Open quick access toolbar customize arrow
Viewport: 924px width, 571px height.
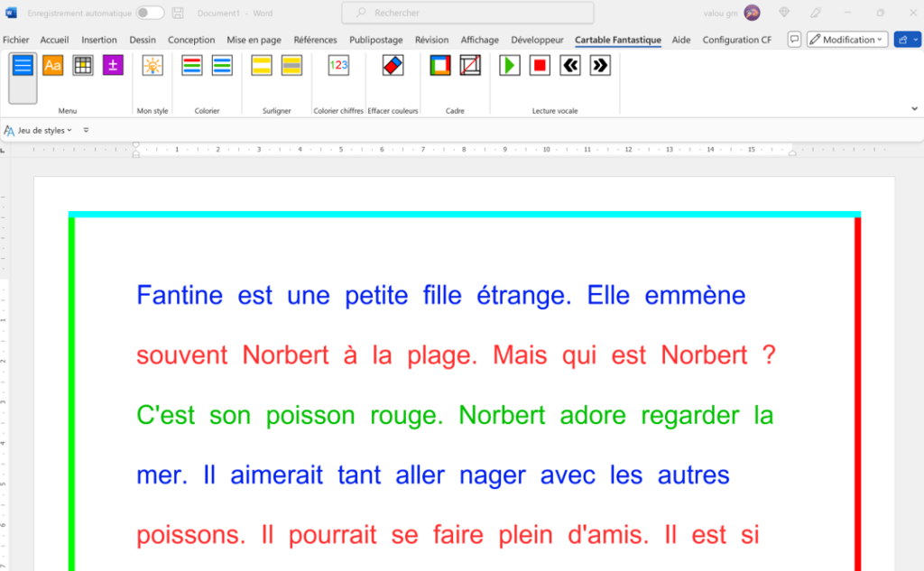click(x=86, y=130)
